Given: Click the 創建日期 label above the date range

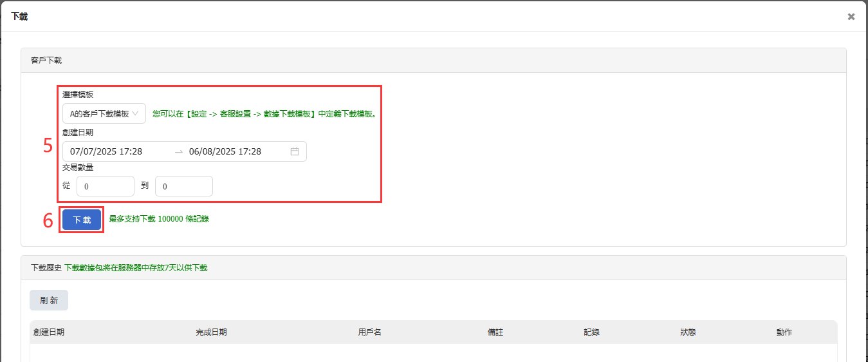Looking at the screenshot, I should coord(78,132).
